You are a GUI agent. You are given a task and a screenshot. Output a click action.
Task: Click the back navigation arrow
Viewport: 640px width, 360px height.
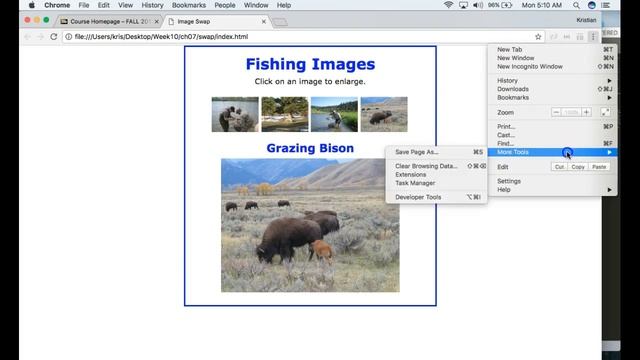coord(27,37)
